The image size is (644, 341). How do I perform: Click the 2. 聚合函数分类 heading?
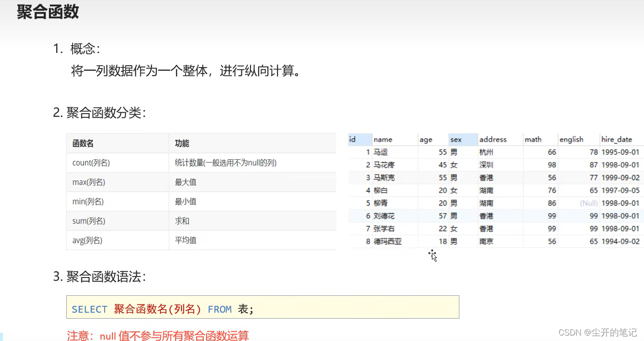100,113
